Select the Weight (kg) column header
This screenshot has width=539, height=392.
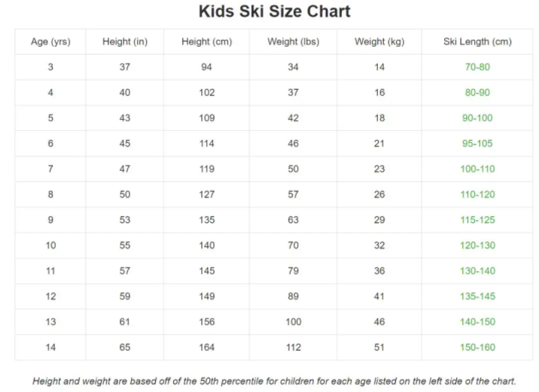pos(379,41)
